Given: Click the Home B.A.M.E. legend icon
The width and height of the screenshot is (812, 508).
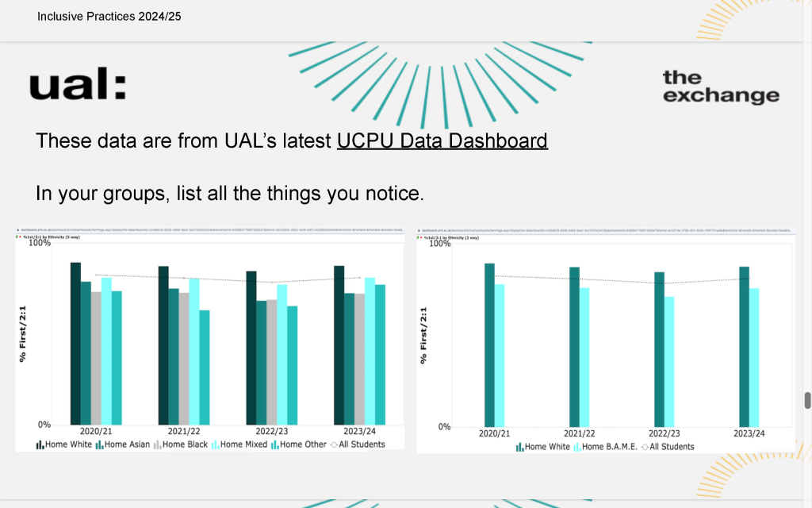Looking at the screenshot, I should point(577,447).
